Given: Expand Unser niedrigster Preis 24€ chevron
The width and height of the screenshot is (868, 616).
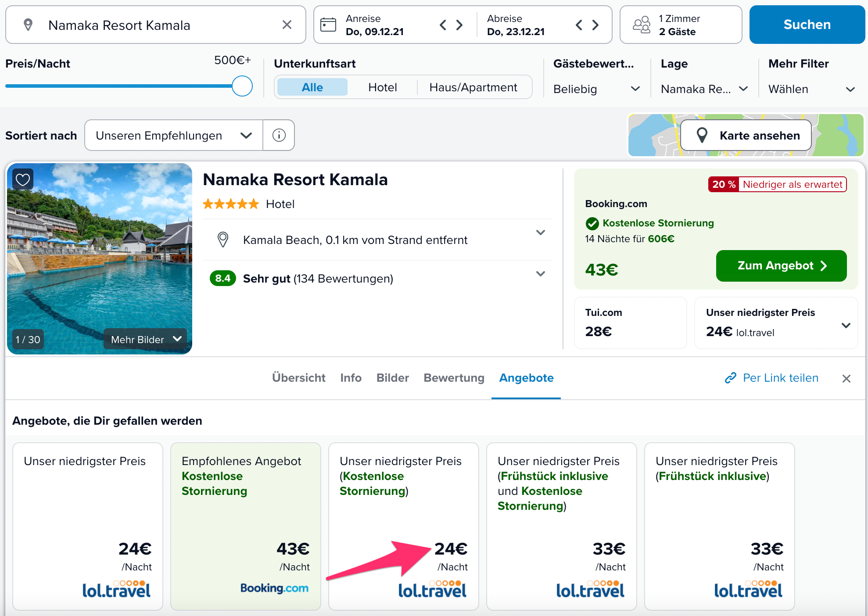Looking at the screenshot, I should pyautogui.click(x=846, y=326).
